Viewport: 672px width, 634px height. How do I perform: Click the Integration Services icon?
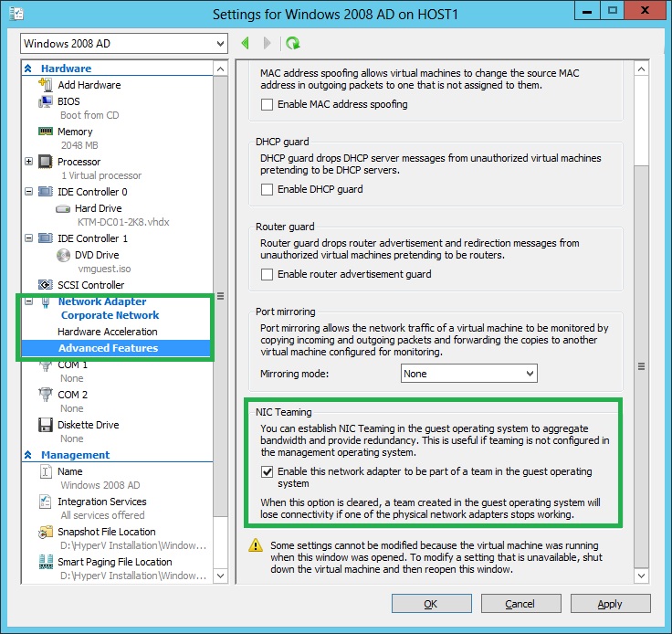pos(46,502)
